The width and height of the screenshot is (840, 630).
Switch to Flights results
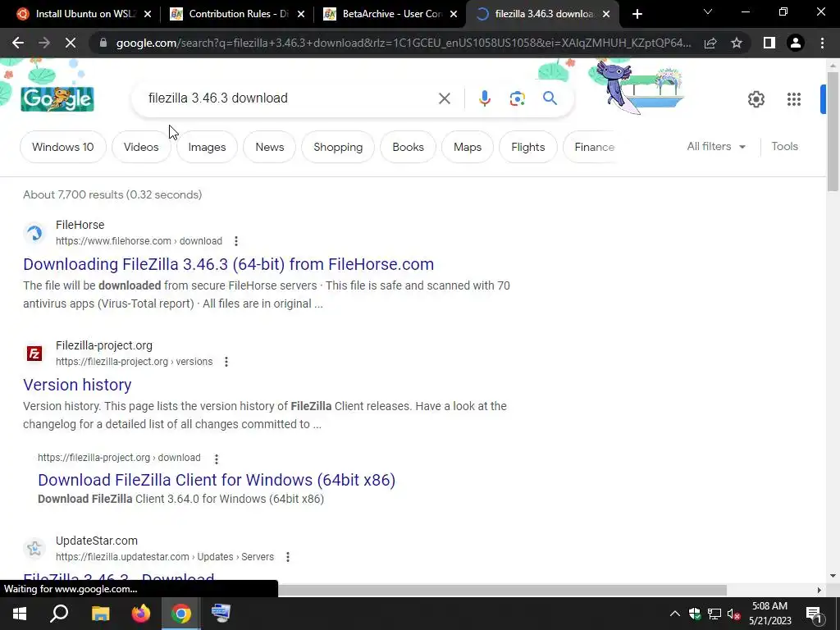[527, 147]
